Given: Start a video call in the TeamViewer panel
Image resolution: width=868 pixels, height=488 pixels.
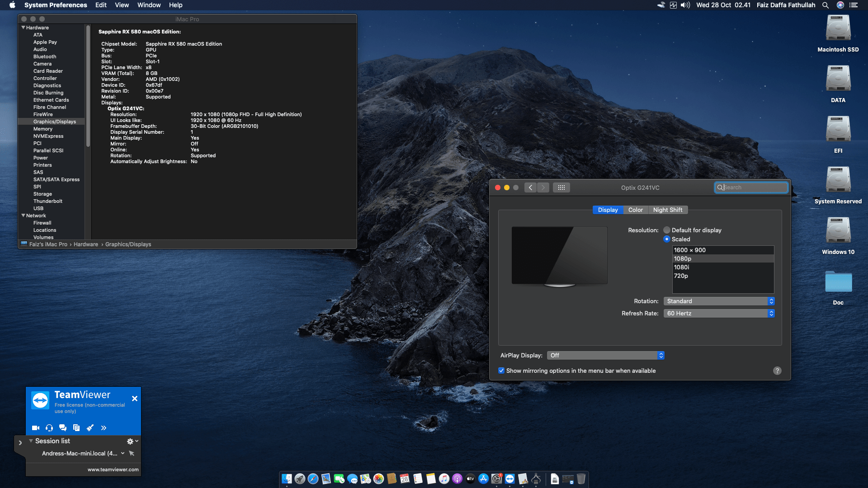Looking at the screenshot, I should 35,427.
